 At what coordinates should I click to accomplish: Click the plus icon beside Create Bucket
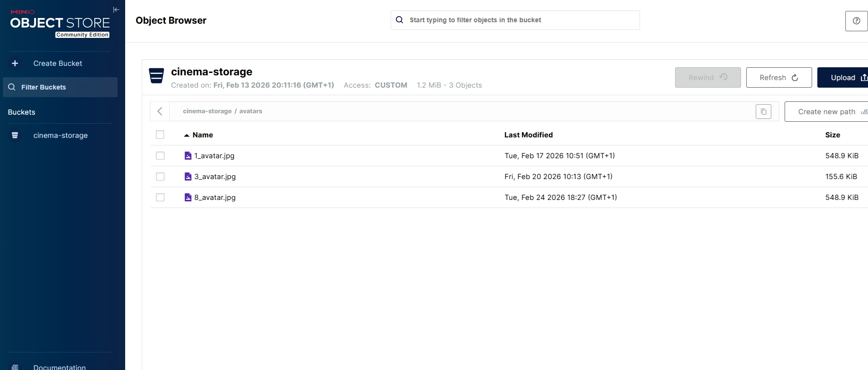pos(15,63)
